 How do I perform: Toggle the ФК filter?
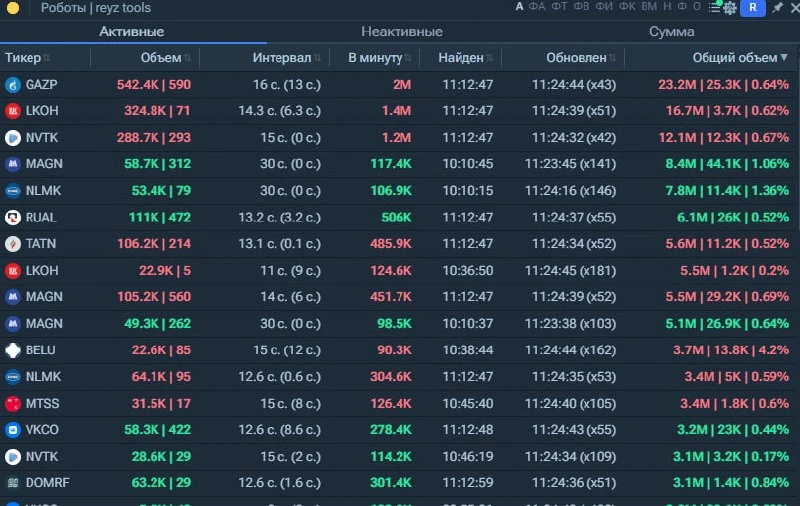point(627,7)
